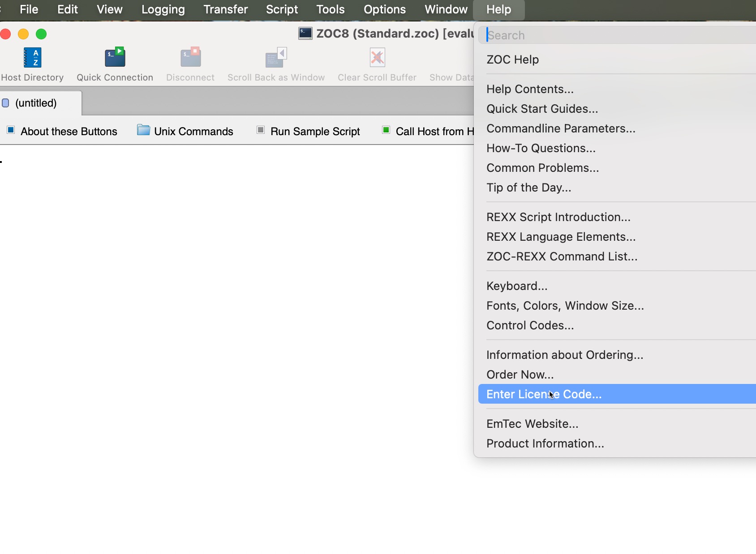Open REXX Script Introduction help item
The height and width of the screenshot is (554, 756).
(x=558, y=217)
